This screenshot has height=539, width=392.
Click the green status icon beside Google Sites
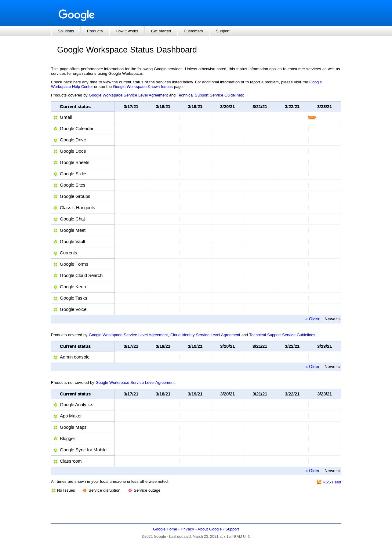click(x=56, y=185)
